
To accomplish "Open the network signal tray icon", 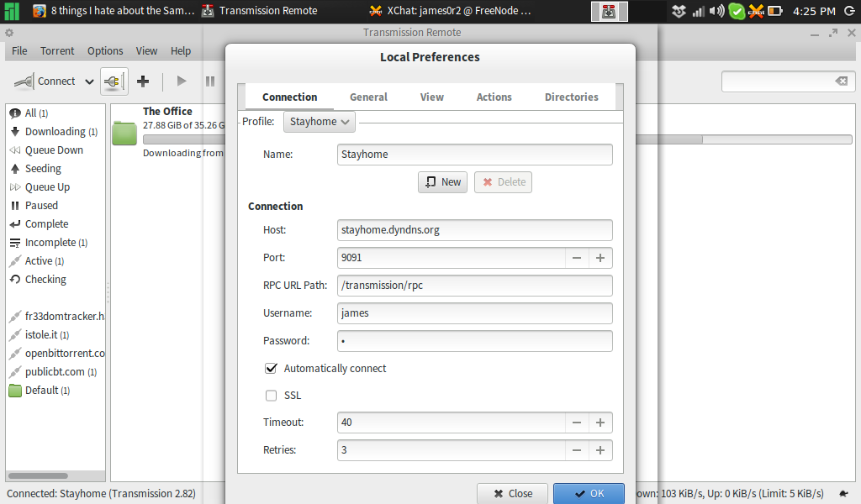I will 698,11.
